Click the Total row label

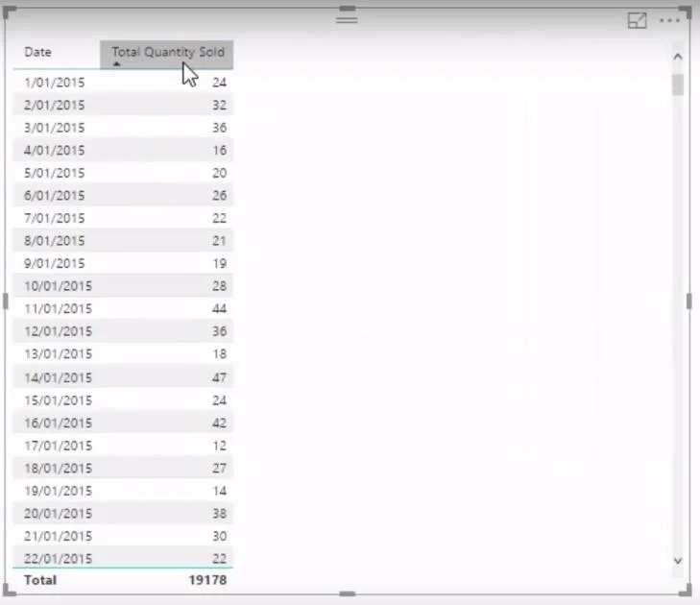pos(40,580)
